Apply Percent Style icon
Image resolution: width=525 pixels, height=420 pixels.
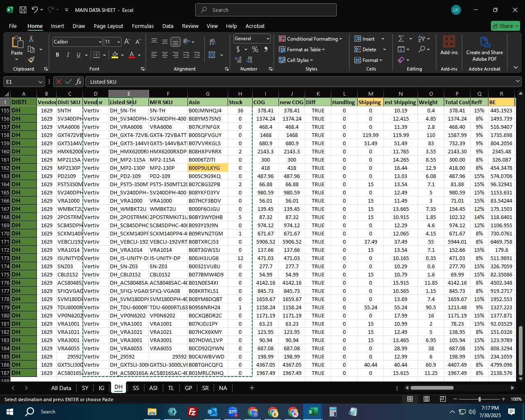coord(255,50)
